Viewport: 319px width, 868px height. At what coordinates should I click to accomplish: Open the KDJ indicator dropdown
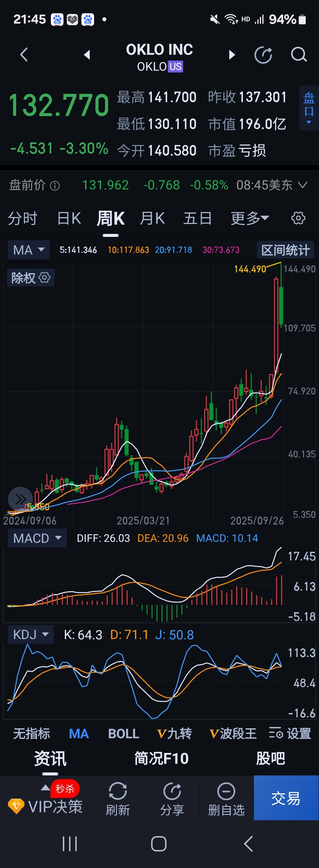[31, 635]
